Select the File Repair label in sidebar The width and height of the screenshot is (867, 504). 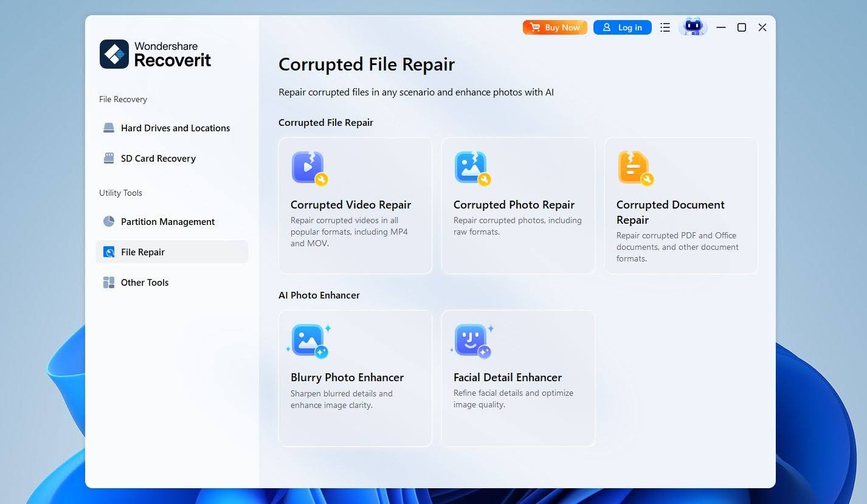143,252
